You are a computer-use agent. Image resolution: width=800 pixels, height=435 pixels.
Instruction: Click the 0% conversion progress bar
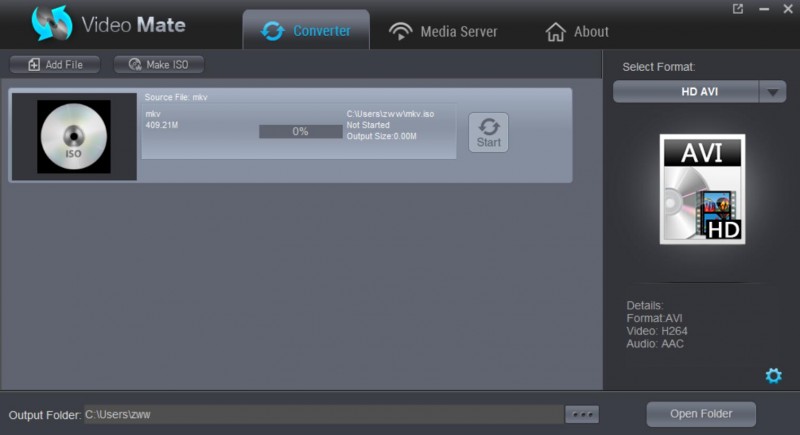pyautogui.click(x=300, y=131)
